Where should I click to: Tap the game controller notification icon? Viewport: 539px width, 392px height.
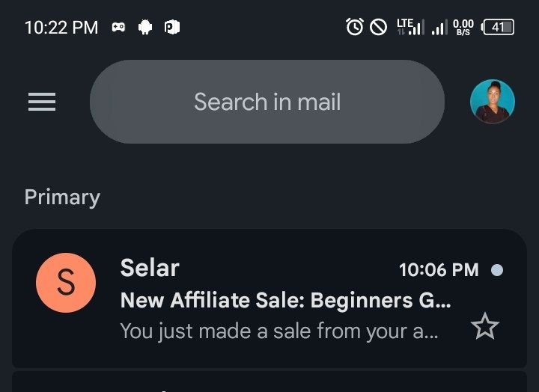(118, 27)
